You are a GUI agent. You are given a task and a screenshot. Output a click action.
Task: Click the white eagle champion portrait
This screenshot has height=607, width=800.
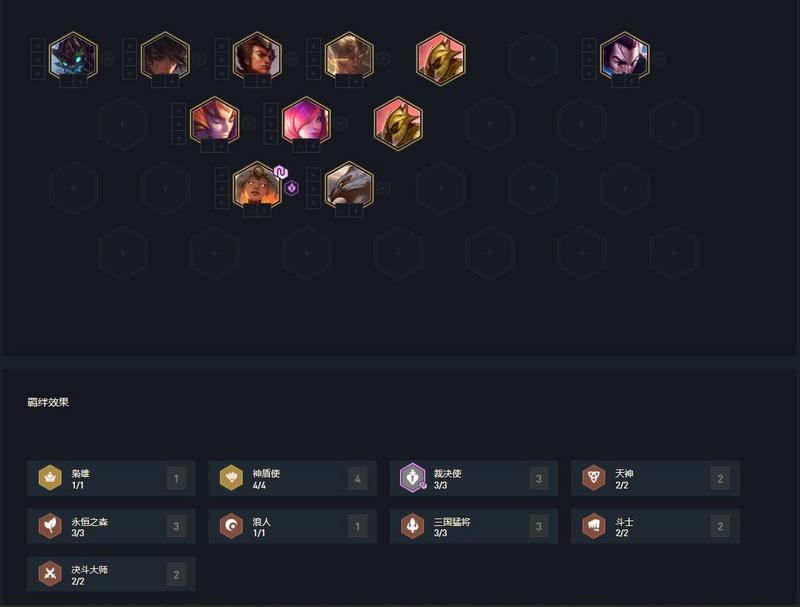(x=349, y=187)
